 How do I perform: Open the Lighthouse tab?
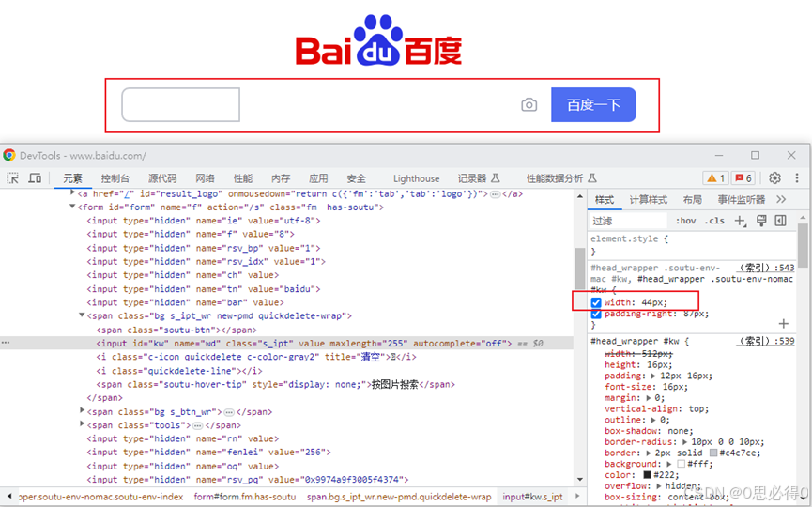(416, 178)
